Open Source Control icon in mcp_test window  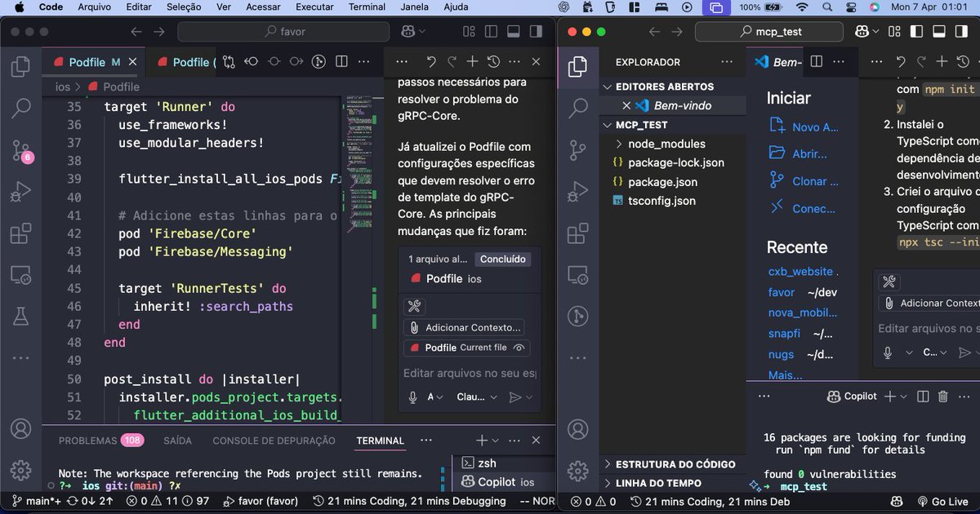pos(577,150)
